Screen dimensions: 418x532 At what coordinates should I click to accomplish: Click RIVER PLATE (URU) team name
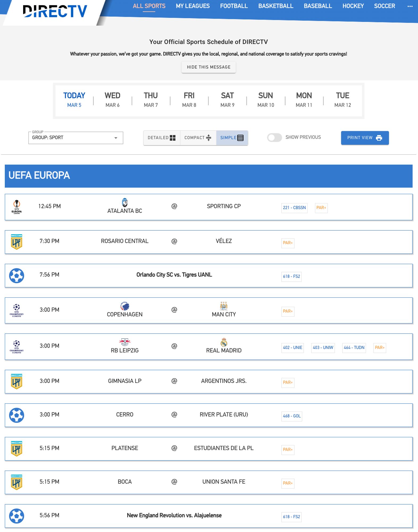coord(224,415)
